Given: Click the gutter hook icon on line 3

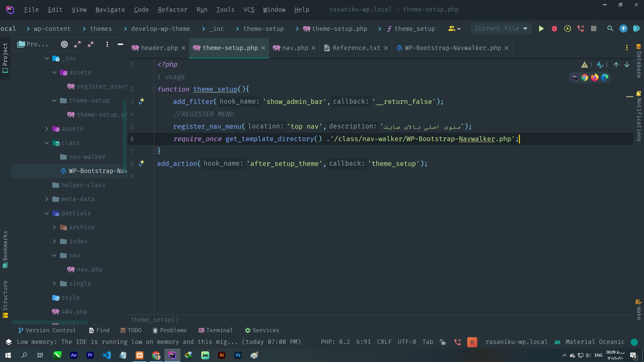Looking at the screenshot, I should pyautogui.click(x=142, y=101).
